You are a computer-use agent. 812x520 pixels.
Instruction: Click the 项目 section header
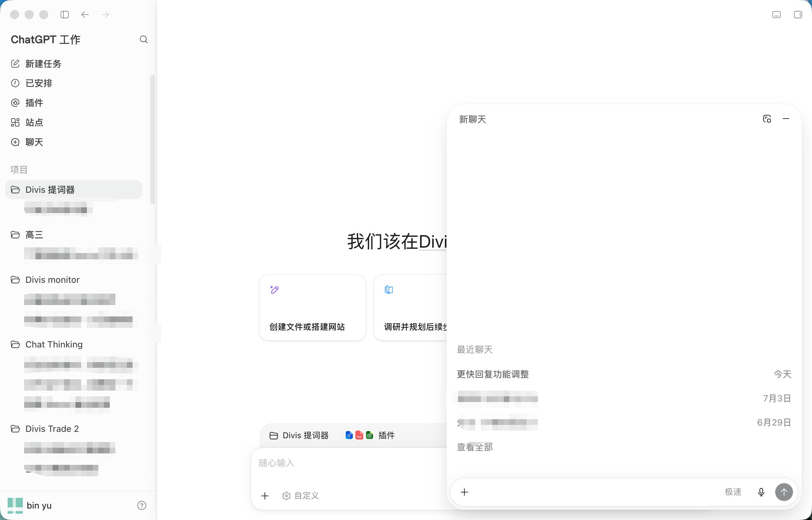19,170
